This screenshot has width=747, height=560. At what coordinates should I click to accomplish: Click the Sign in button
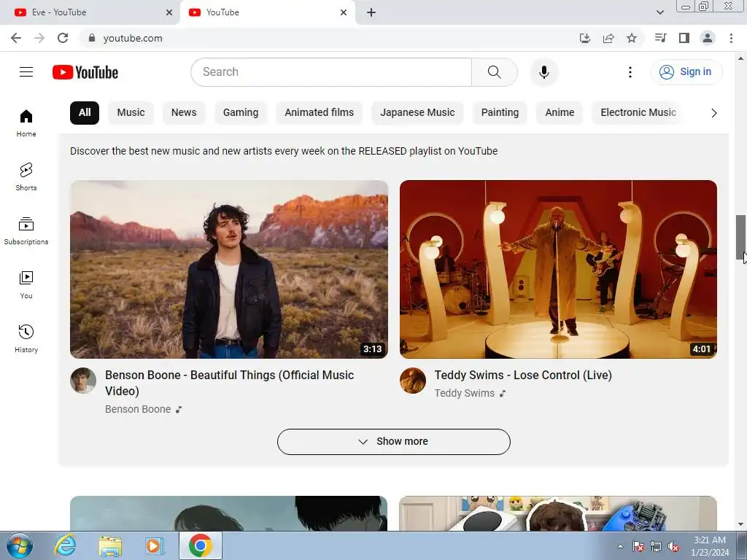[686, 72]
